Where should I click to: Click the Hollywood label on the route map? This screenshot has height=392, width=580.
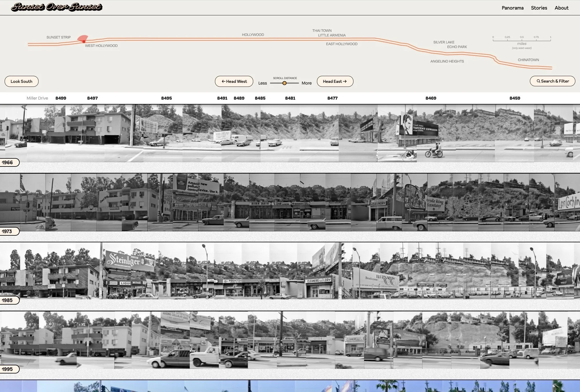coord(253,34)
